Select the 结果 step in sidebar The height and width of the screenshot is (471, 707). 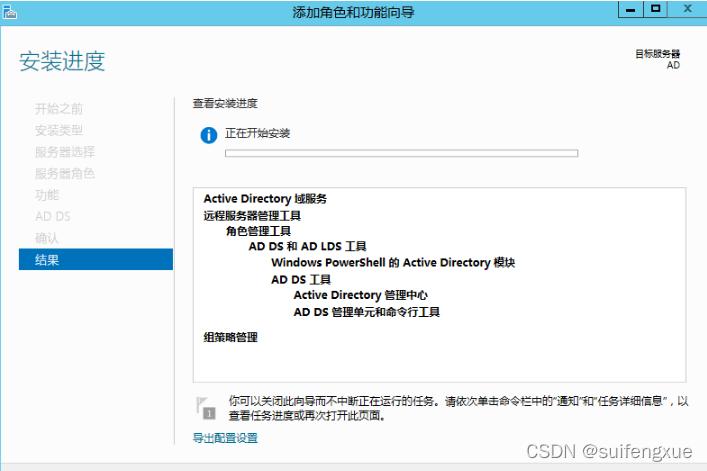96,259
